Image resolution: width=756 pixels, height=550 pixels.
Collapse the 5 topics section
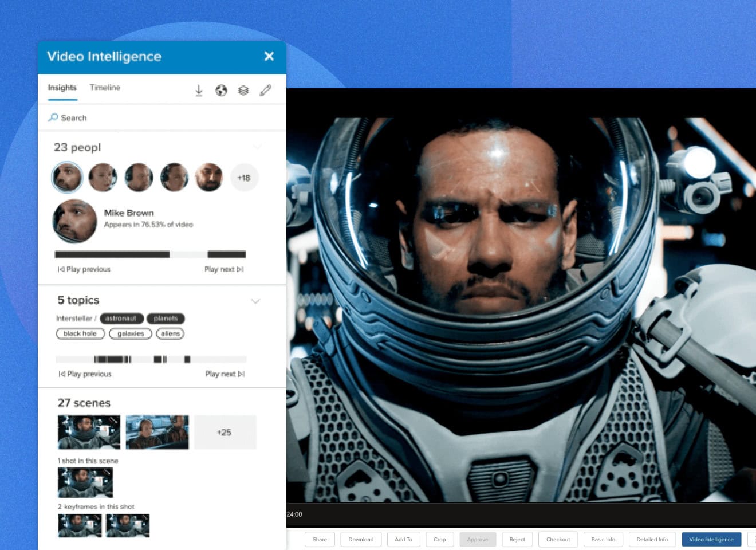pos(255,301)
